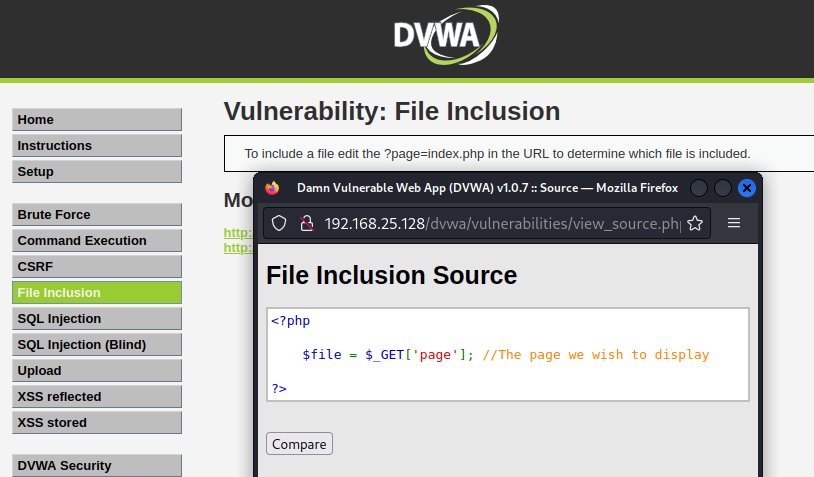Click the Vulnerability: File Inclusion heading
Screen dimensions: 814x477
tap(392, 111)
